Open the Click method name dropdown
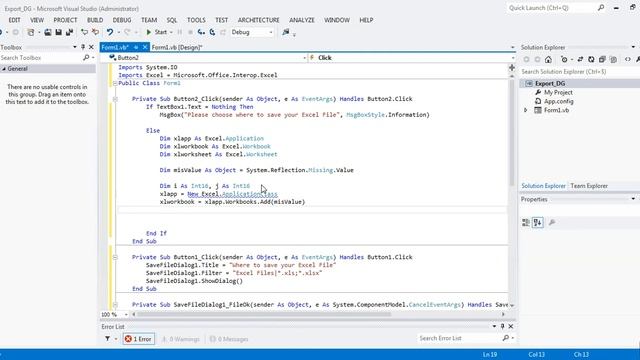Image resolution: width=640 pixels, height=360 pixels. click(513, 58)
